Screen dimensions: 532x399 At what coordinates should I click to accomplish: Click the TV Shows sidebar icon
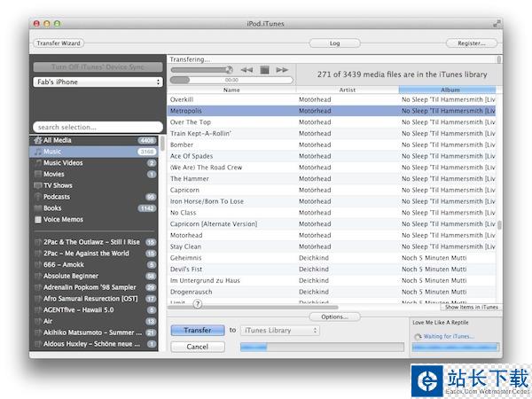[37, 185]
